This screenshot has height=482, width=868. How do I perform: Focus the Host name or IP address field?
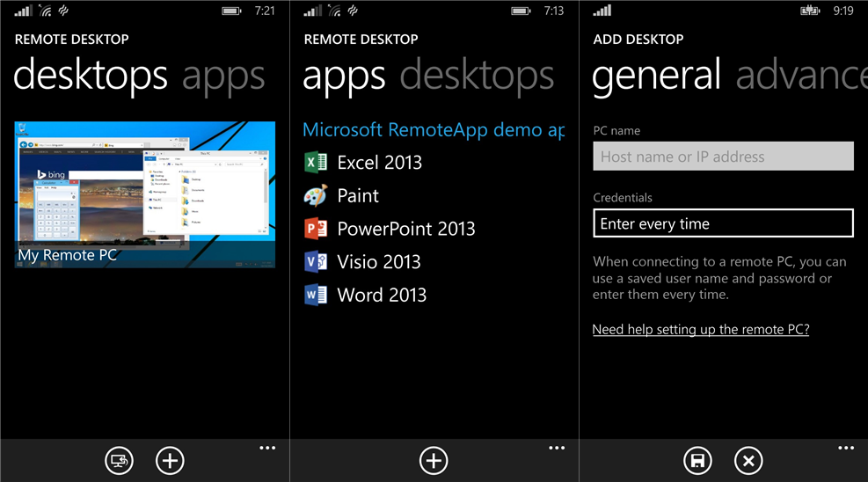point(724,157)
